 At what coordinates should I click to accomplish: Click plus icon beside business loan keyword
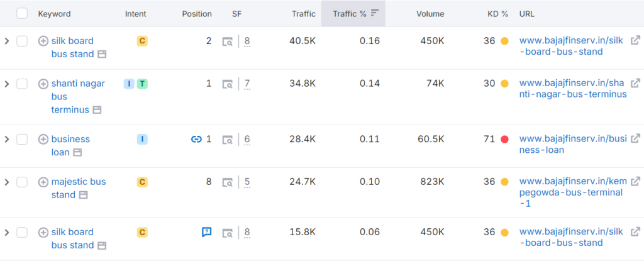pos(43,140)
